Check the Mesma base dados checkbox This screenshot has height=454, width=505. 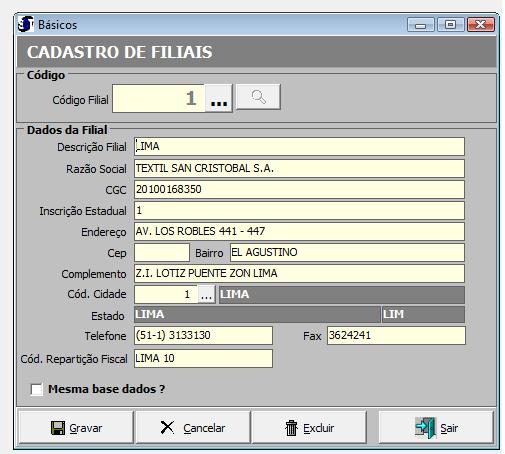[36, 389]
